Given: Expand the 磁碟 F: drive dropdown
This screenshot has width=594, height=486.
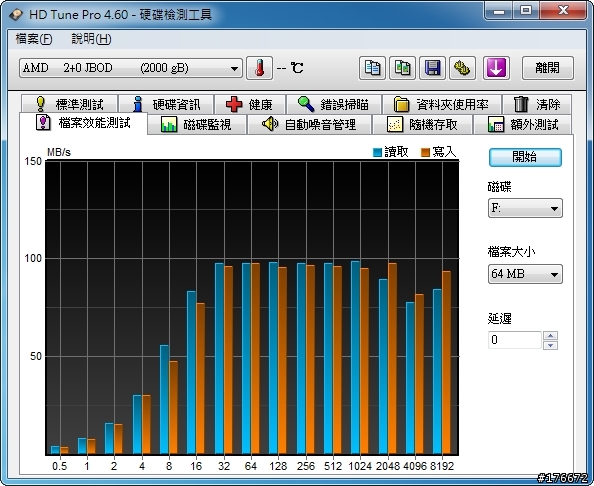Looking at the screenshot, I should pos(525,208).
